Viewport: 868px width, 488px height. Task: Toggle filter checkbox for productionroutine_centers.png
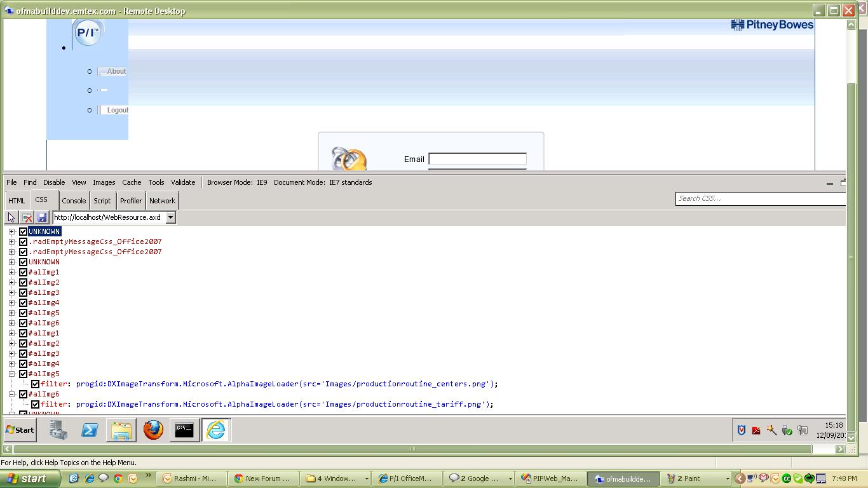point(35,384)
